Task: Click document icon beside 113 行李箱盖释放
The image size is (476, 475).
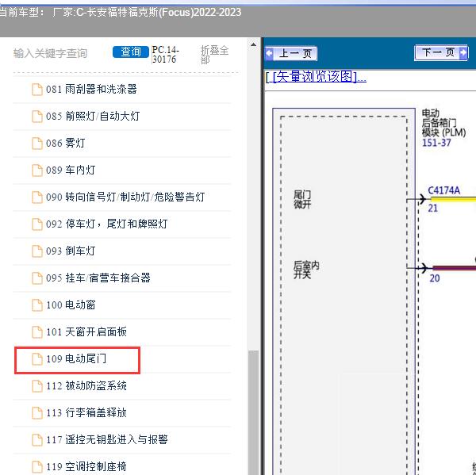Action: tap(37, 413)
